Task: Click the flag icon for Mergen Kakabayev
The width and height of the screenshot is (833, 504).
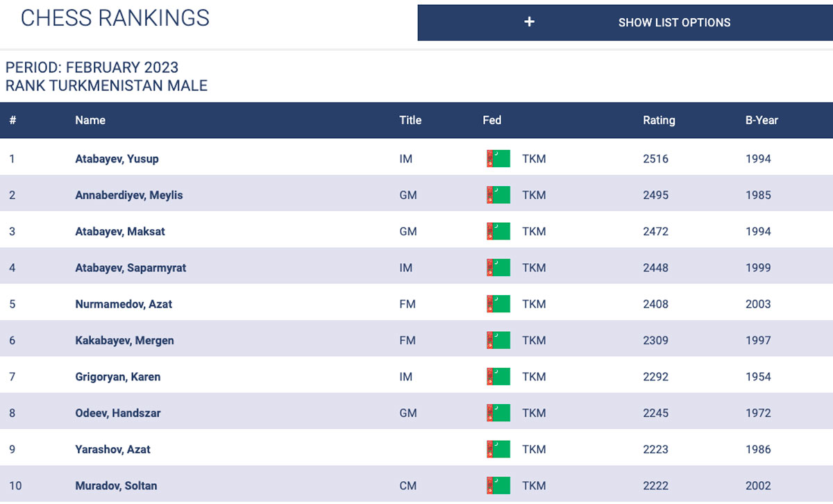Action: point(498,340)
